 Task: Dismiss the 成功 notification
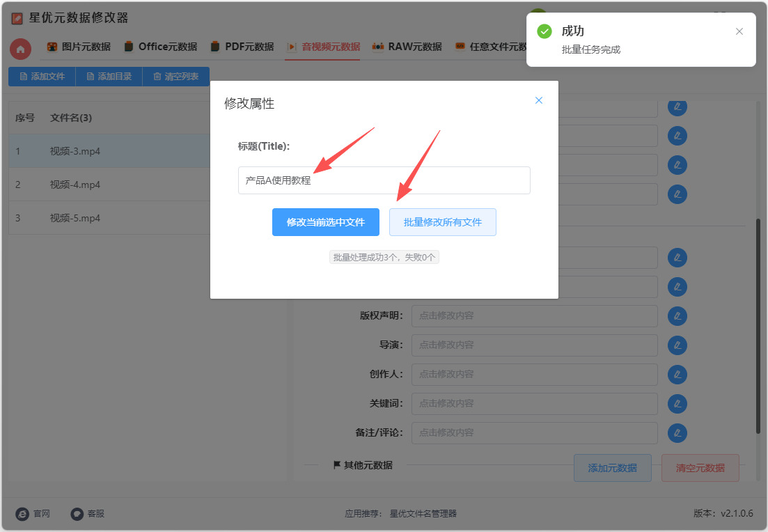[x=739, y=31]
